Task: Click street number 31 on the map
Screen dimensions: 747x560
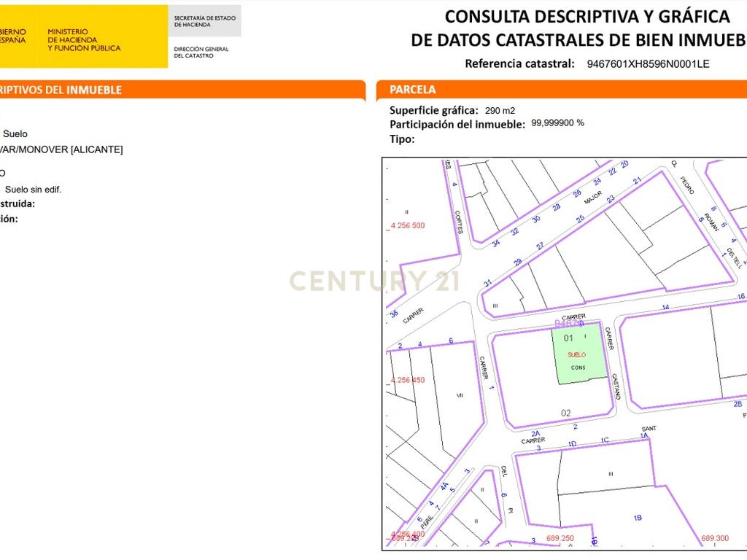Action: click(487, 283)
